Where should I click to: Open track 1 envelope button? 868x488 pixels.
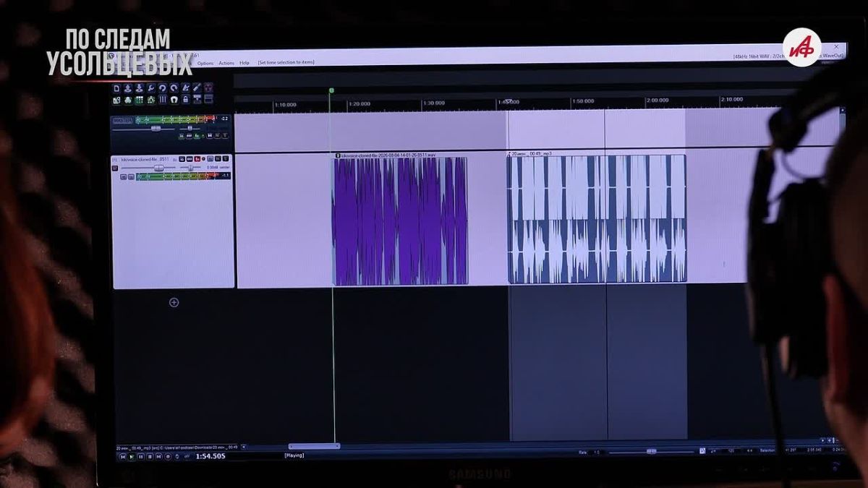190,159
